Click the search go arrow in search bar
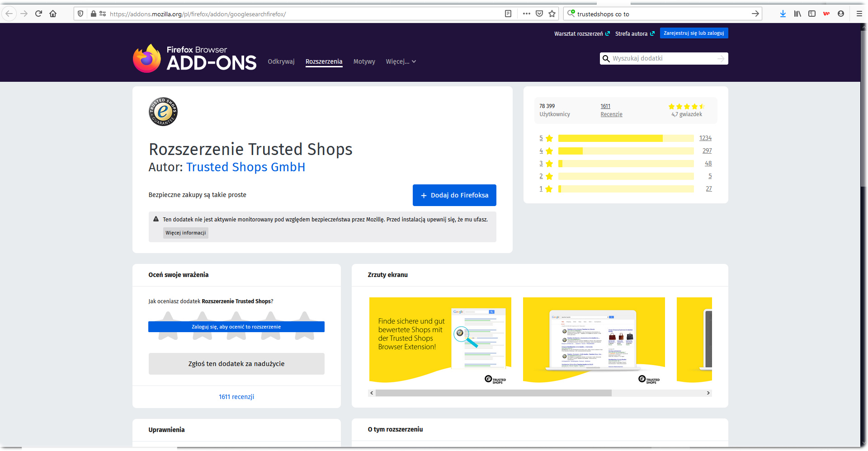The image size is (868, 451). point(755,14)
